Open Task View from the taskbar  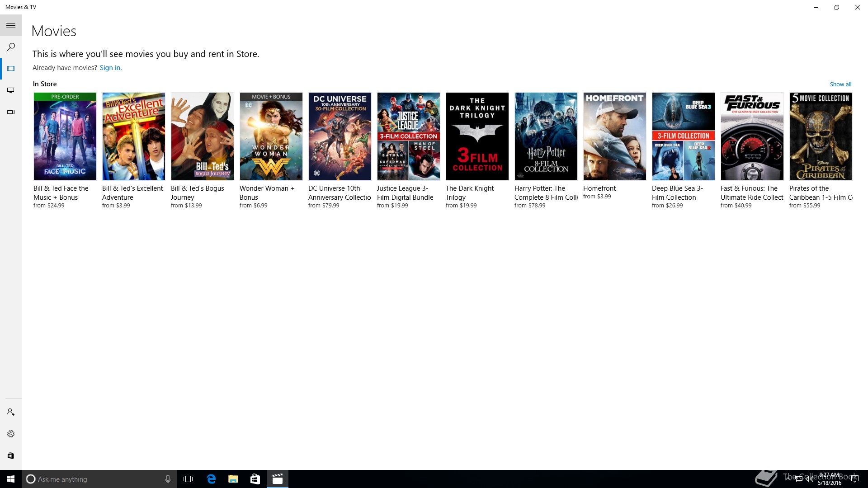coord(188,479)
